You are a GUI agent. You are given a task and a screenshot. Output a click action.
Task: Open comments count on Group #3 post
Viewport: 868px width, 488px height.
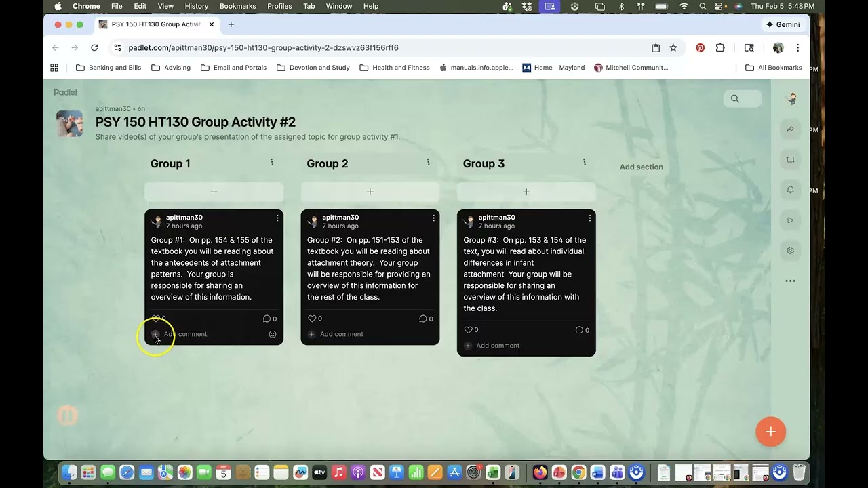pyautogui.click(x=582, y=330)
